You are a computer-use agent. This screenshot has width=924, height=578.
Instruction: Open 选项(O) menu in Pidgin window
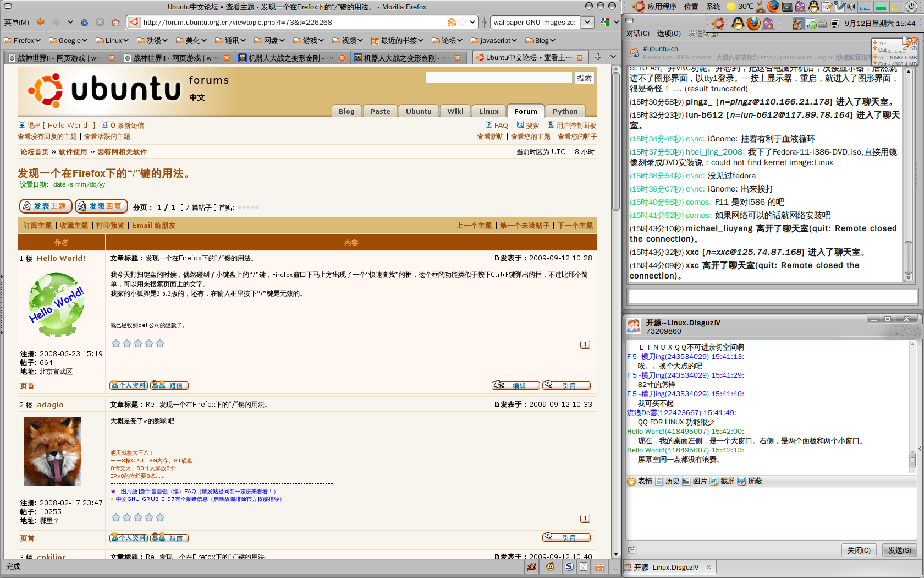[669, 34]
